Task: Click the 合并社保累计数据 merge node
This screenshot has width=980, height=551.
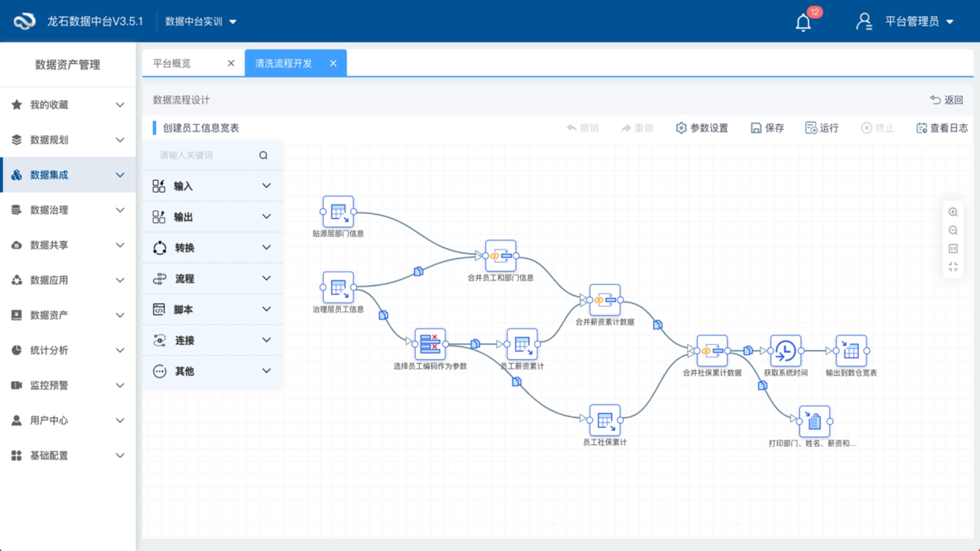Action: [712, 350]
